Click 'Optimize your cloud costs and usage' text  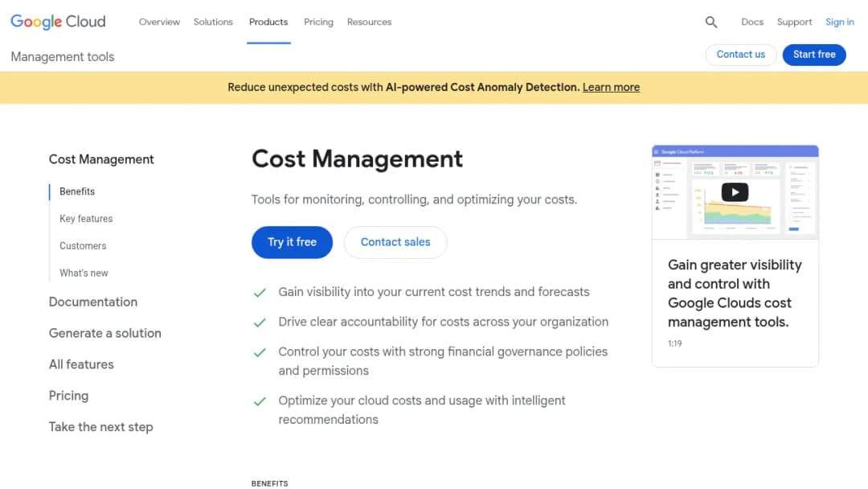(422, 410)
